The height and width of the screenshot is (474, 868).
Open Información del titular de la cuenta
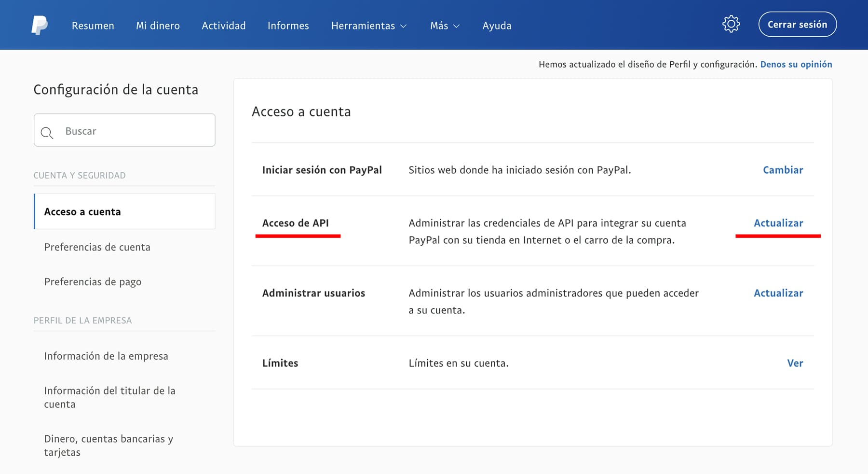point(109,397)
